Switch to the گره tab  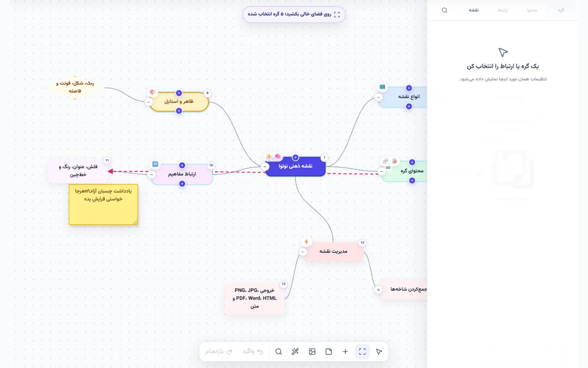point(561,10)
